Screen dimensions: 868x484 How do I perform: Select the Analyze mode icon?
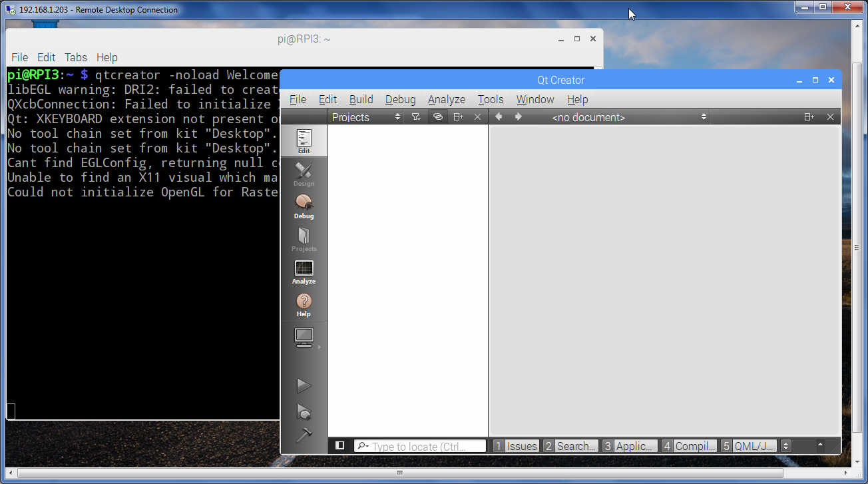click(304, 271)
